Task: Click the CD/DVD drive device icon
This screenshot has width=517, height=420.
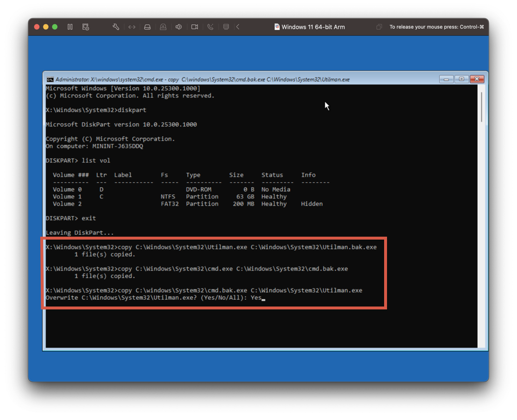Action: (x=163, y=27)
